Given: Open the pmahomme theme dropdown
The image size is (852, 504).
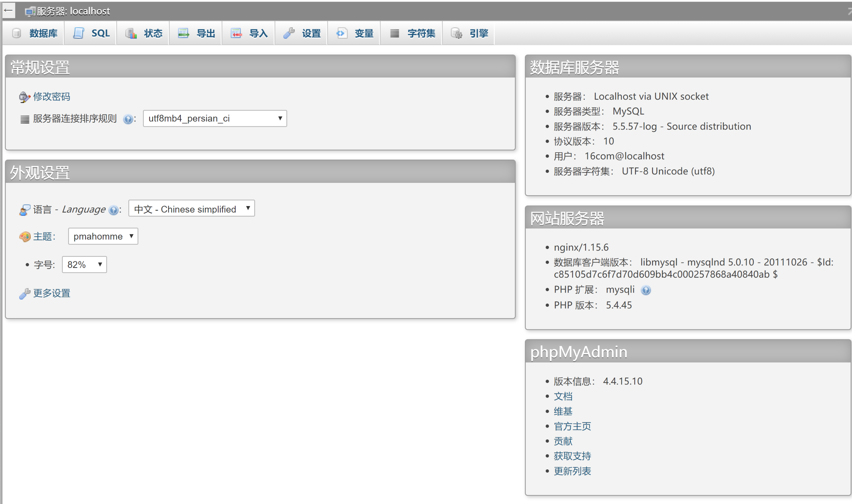Looking at the screenshot, I should [103, 236].
